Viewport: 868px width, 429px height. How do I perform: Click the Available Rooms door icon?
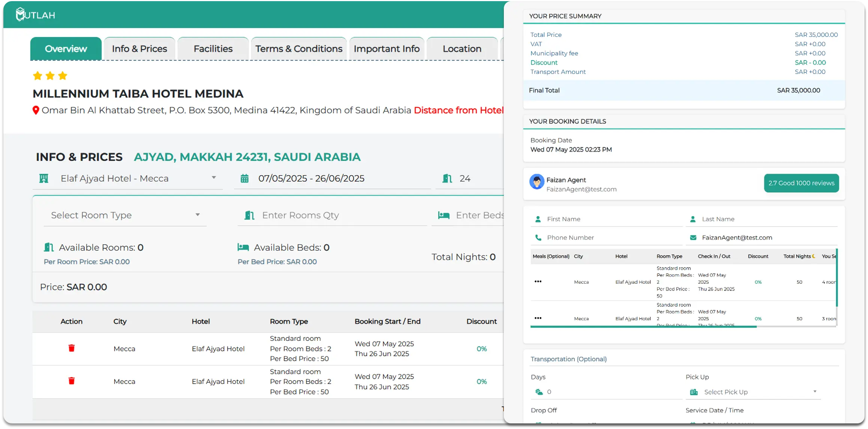(x=49, y=247)
